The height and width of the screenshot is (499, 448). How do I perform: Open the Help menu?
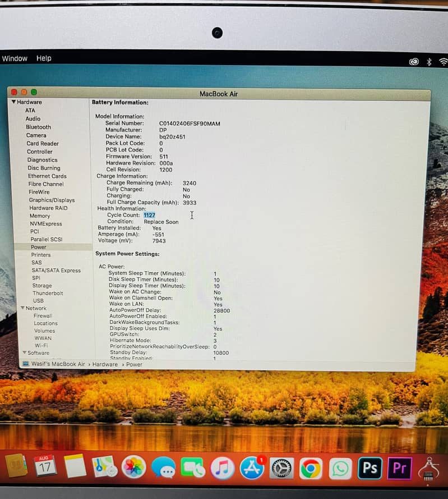(44, 58)
